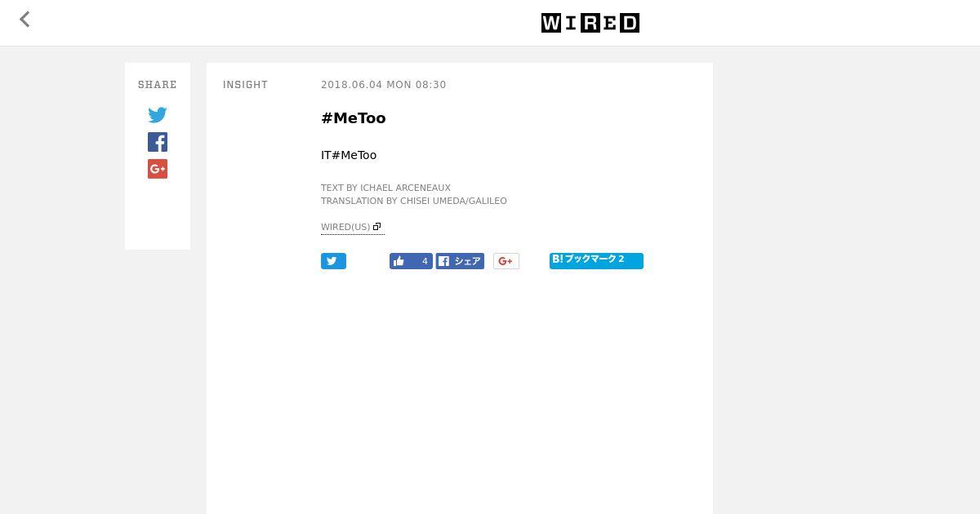Click the Facebook シェア share button

[460, 261]
